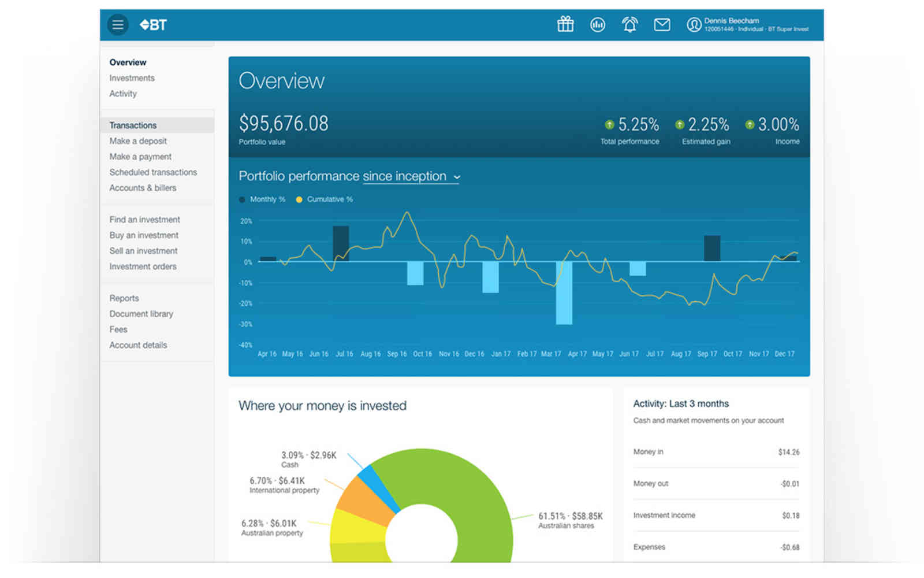The width and height of the screenshot is (924, 578).
Task: Select Overview in the sidebar
Action: pyautogui.click(x=128, y=62)
